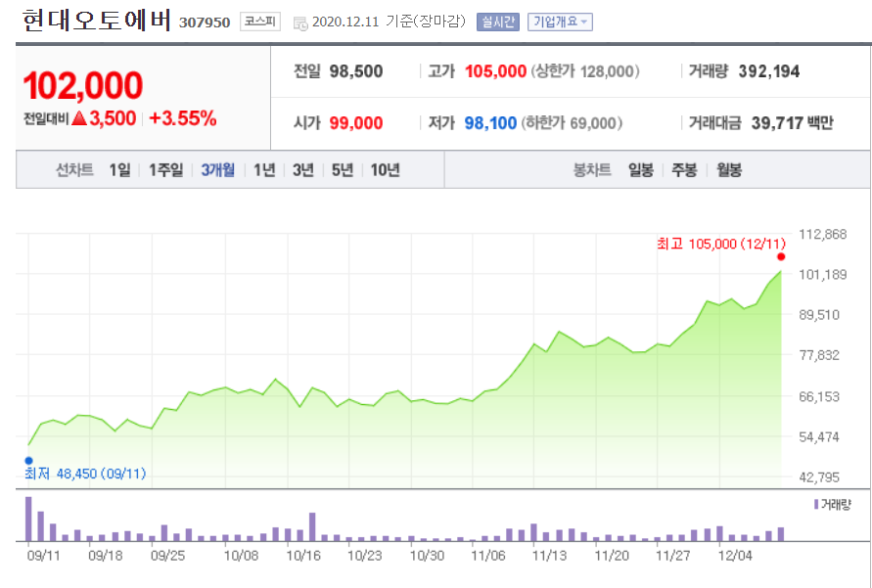Switch chart to 10년 period

click(385, 170)
